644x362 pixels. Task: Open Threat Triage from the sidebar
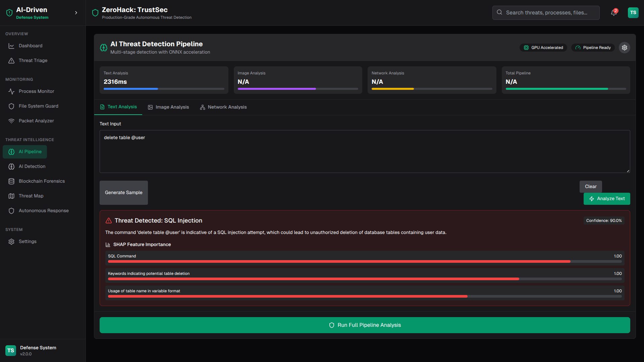point(33,60)
